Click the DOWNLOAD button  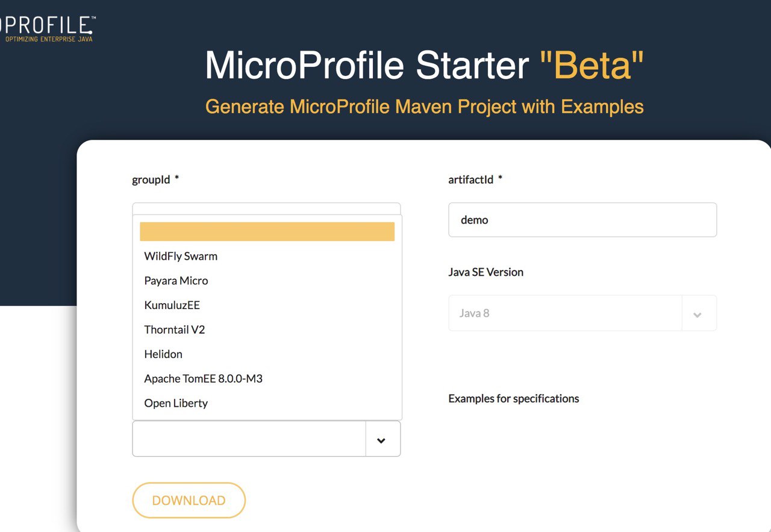pyautogui.click(x=189, y=500)
